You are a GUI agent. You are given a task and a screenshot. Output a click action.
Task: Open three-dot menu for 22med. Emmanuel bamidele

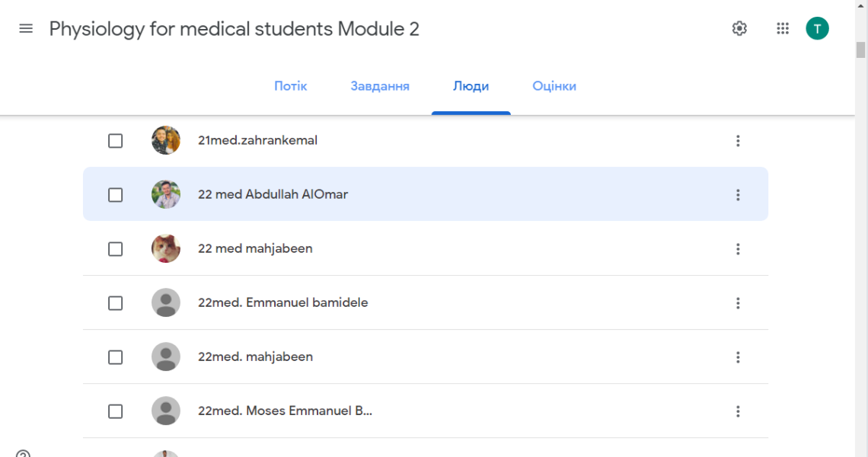(x=738, y=303)
